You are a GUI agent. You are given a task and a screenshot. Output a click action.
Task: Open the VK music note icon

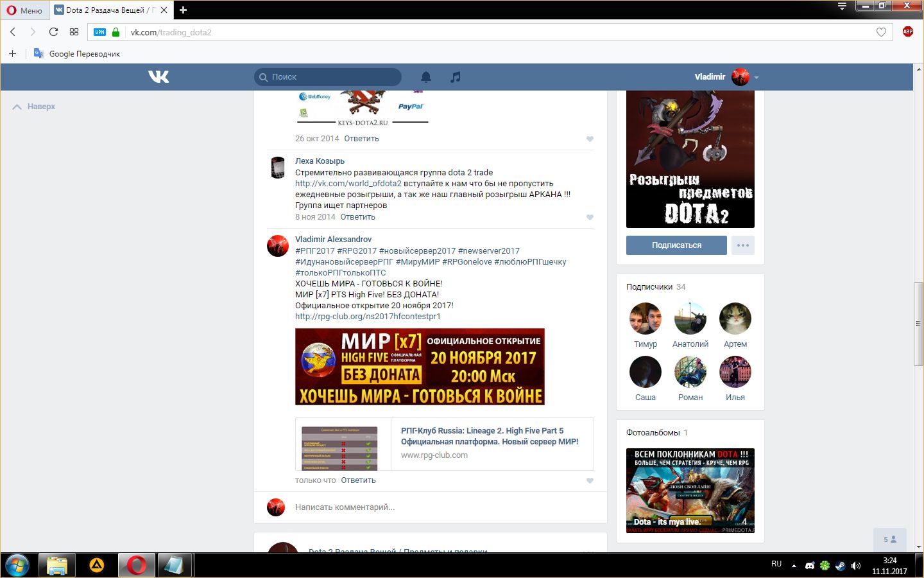pos(455,77)
